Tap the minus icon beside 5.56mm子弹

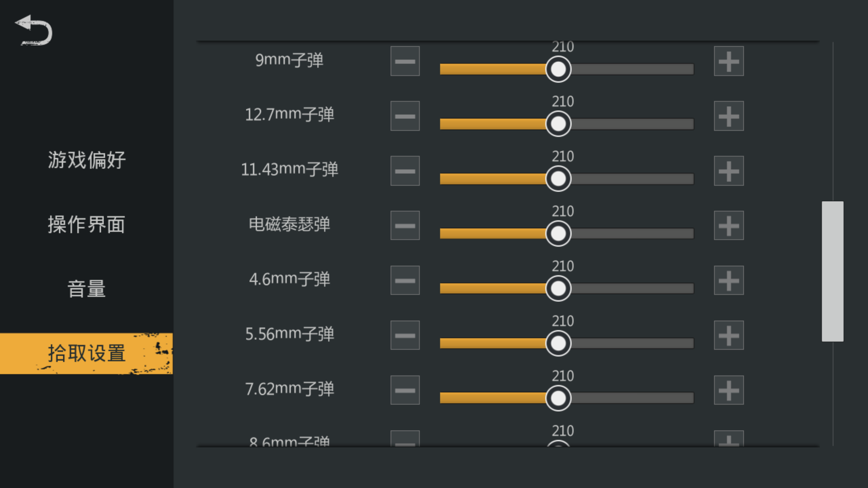click(405, 335)
